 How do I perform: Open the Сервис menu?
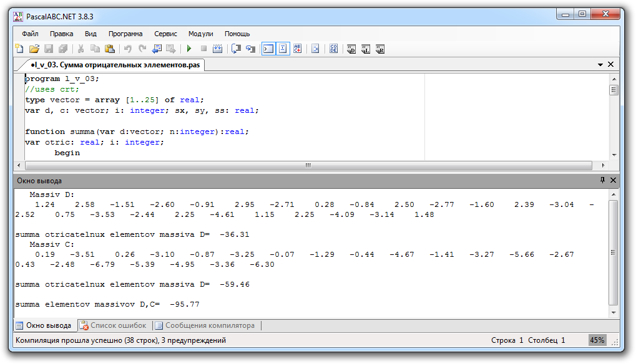click(165, 34)
